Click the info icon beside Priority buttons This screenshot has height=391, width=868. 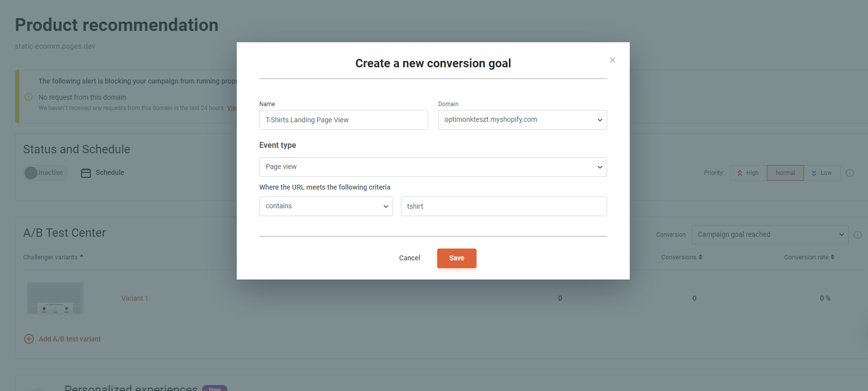tap(850, 173)
